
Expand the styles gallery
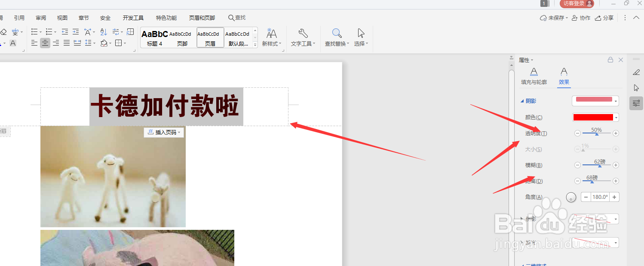coord(255,44)
